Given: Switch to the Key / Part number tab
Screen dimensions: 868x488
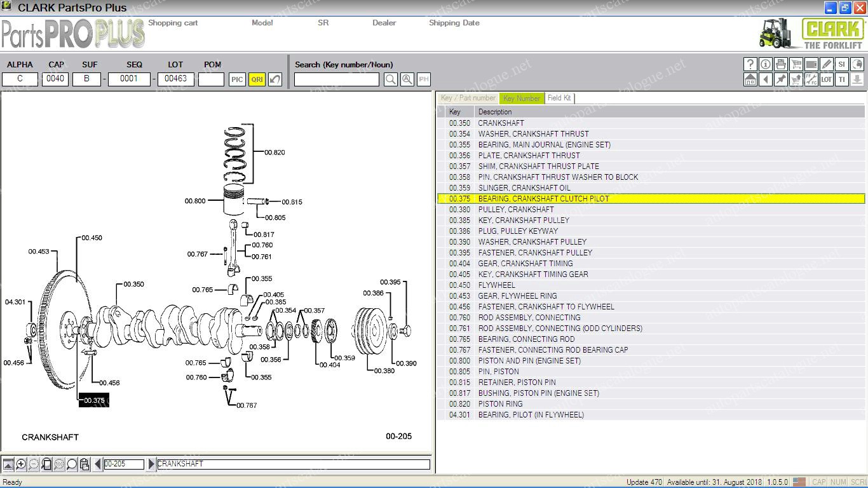Looking at the screenshot, I should click(x=468, y=98).
